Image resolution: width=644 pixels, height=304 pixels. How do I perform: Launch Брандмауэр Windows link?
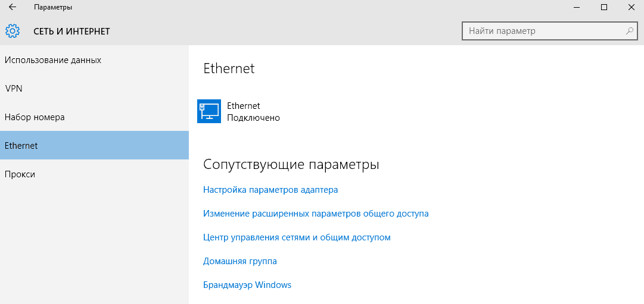(247, 285)
